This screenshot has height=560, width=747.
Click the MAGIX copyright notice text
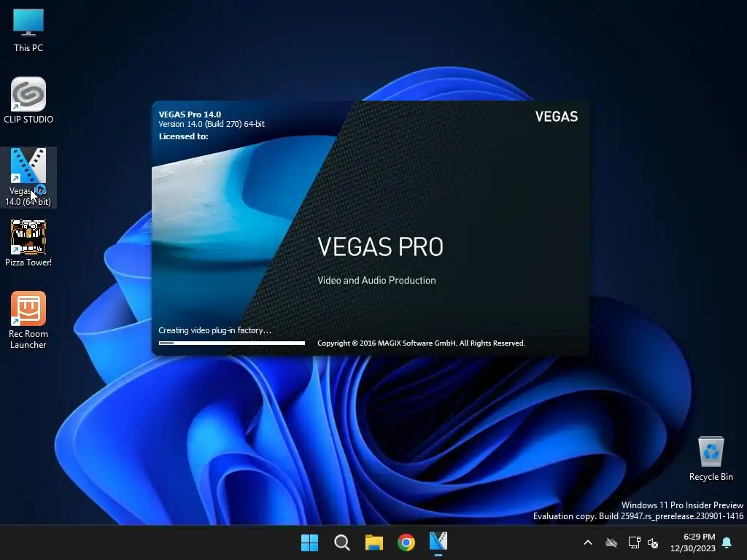421,343
